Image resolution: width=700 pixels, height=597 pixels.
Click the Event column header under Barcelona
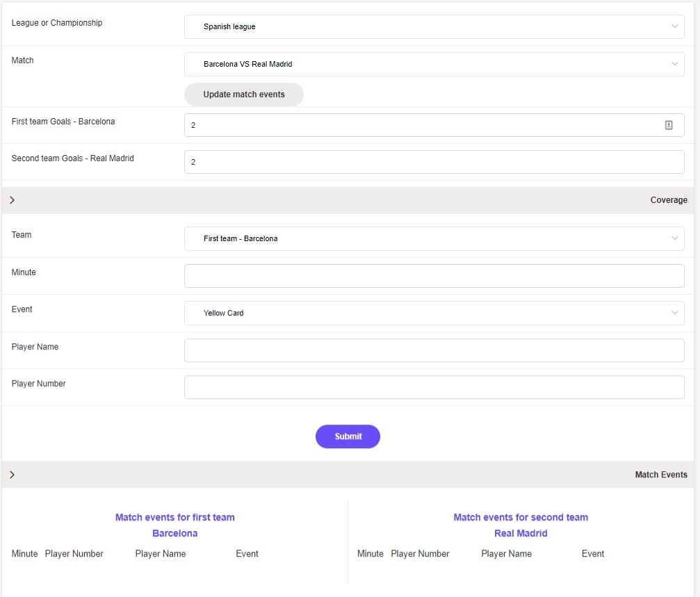pos(247,554)
